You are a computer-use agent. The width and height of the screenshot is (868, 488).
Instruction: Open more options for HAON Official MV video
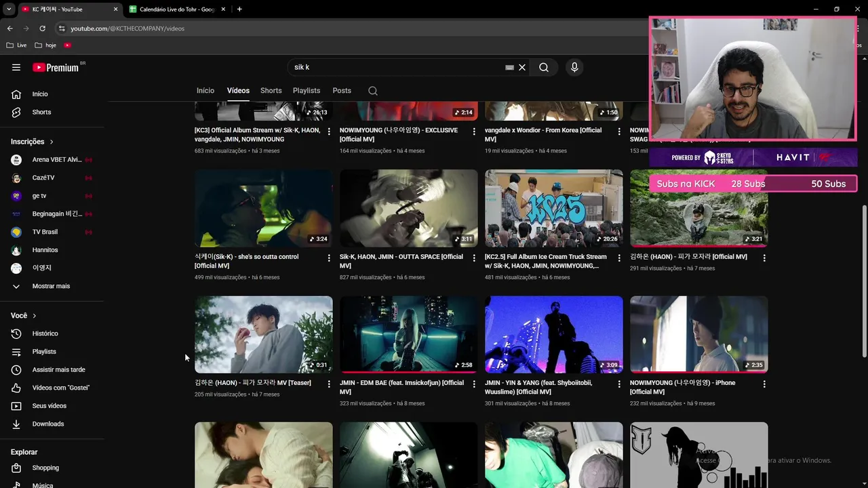[764, 258]
